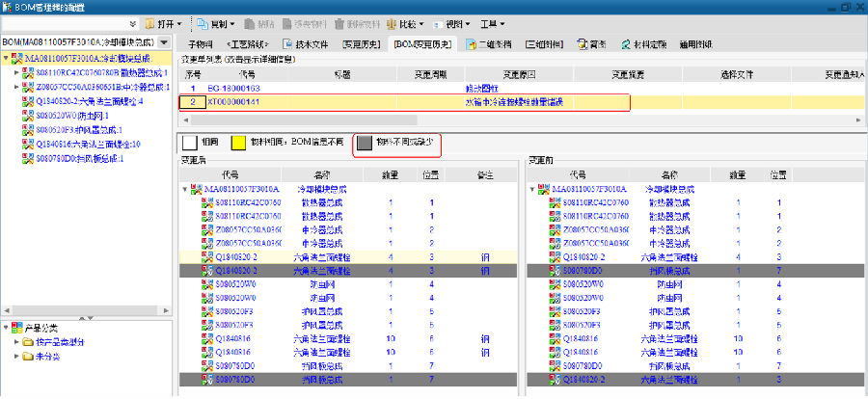The image size is (868, 399).
Task: Click the 复制 copy icon in toolbar
Action: click(202, 23)
